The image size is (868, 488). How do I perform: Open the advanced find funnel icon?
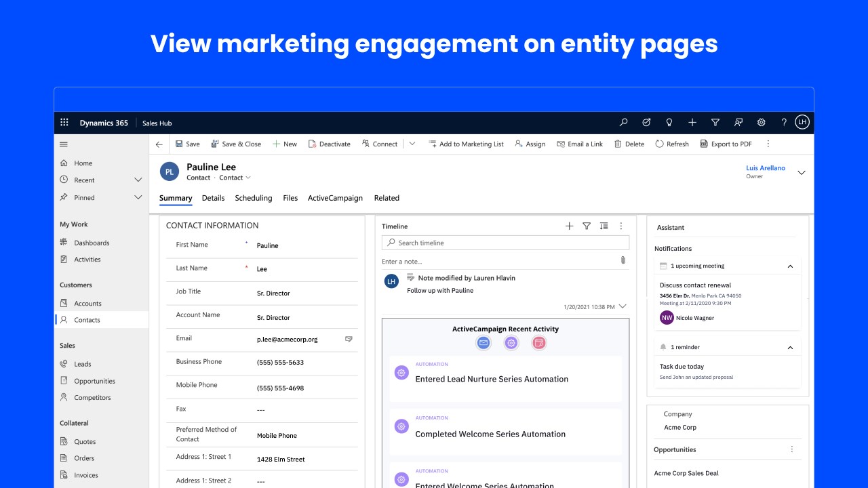point(715,123)
